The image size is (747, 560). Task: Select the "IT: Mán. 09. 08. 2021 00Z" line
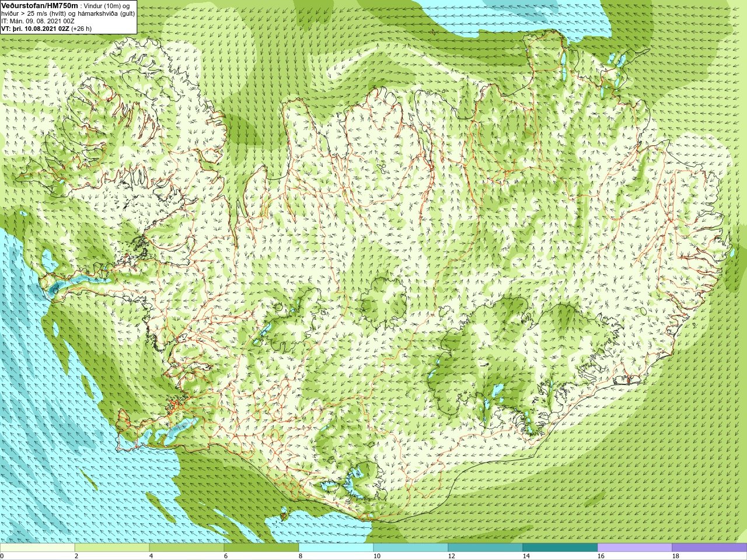[38, 20]
